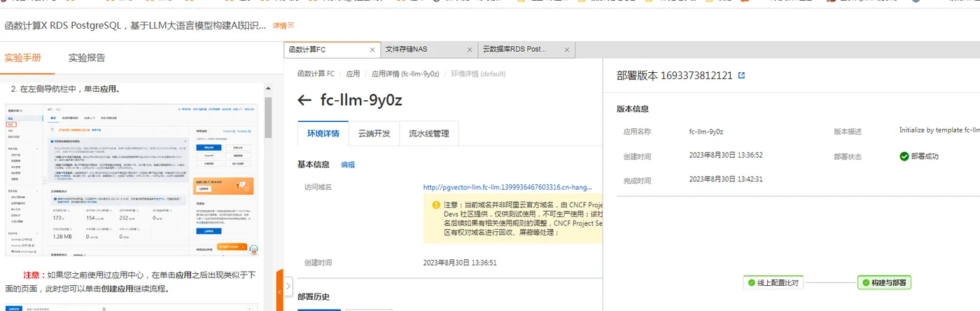Click the 版本信息 section heading
The image size is (980, 311).
coord(632,109)
